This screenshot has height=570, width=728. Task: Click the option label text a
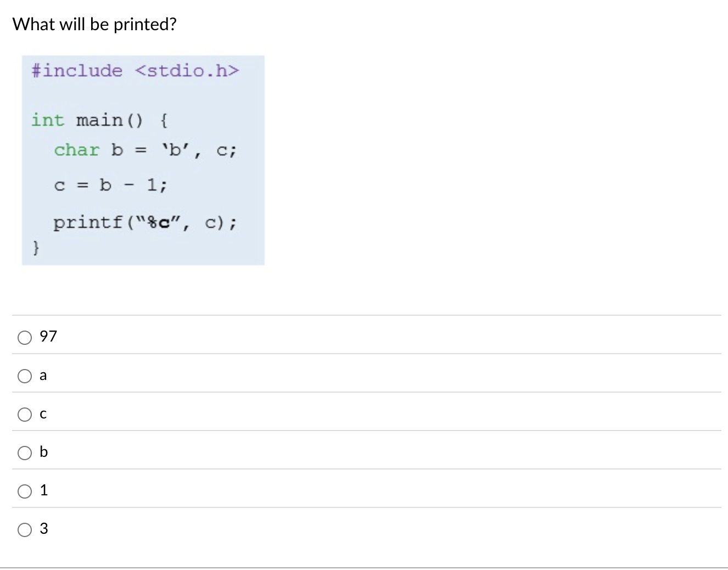(43, 375)
